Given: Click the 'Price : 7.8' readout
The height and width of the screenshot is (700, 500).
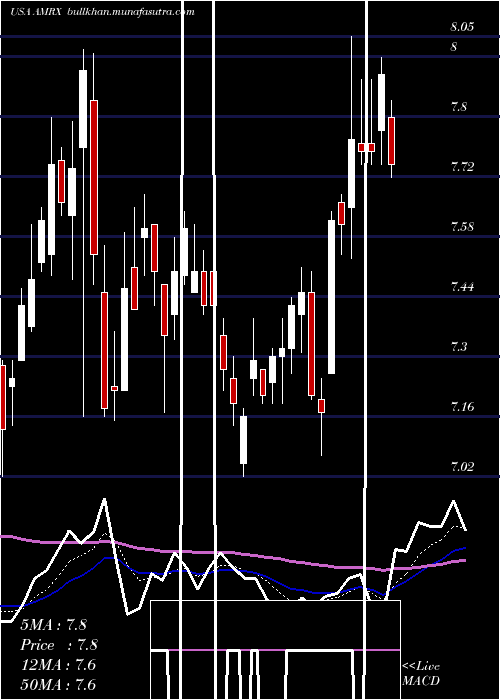Looking at the screenshot, I should (x=59, y=645).
